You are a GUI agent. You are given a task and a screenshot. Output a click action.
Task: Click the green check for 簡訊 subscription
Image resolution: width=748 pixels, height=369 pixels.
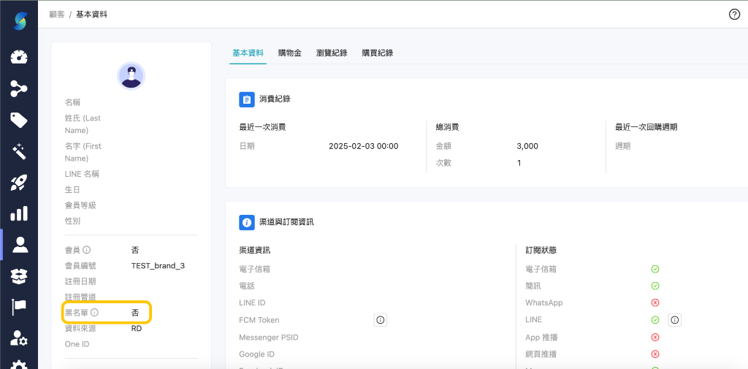pos(655,286)
